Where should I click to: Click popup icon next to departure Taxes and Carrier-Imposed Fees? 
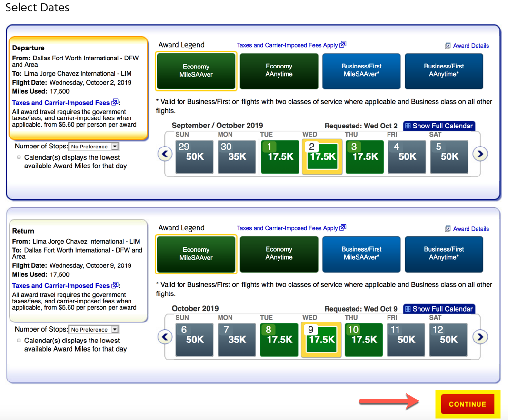115,102
